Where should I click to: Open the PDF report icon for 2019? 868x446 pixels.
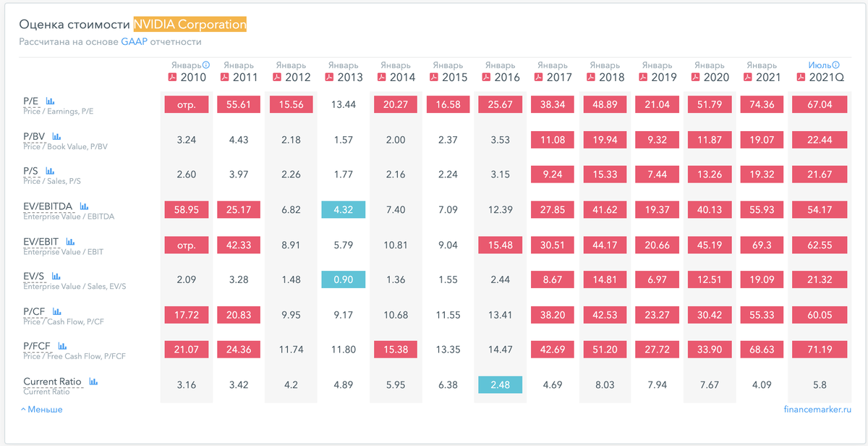[x=643, y=77]
